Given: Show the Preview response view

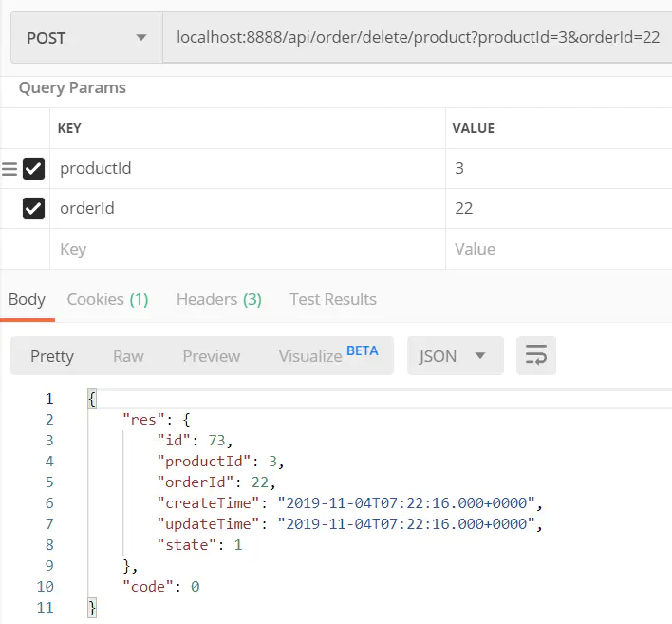Looking at the screenshot, I should coord(212,356).
